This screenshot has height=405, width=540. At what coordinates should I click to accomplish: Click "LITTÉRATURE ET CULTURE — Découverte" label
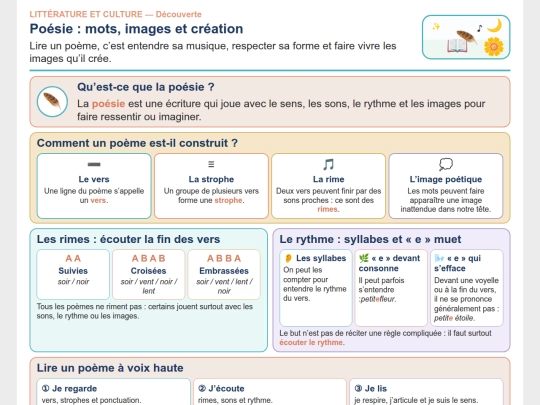coord(115,14)
